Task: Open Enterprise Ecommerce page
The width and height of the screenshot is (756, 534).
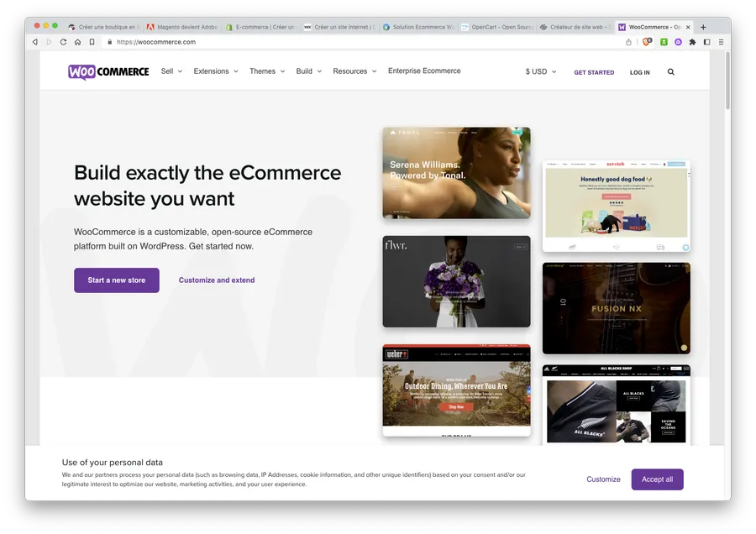Action: (424, 71)
